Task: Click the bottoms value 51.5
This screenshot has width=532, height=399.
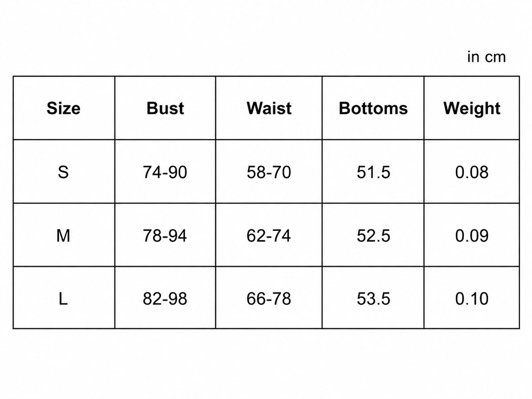Action: pos(373,172)
